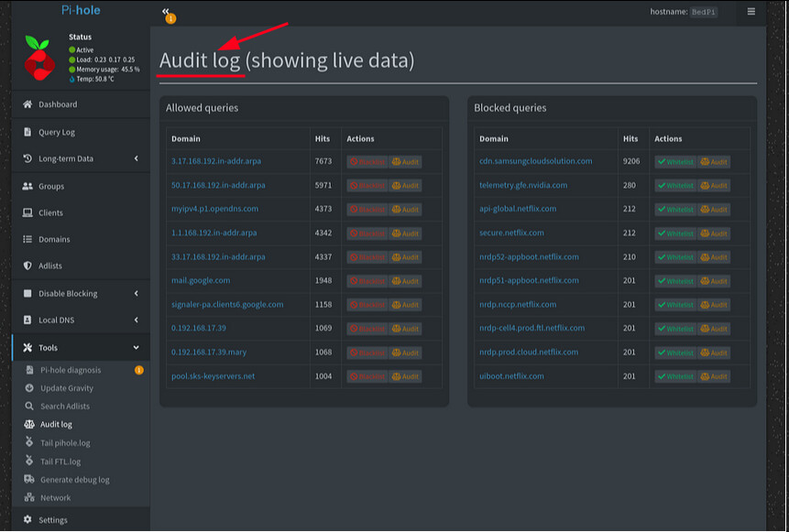Expand the Local DNS submenu

(x=136, y=320)
